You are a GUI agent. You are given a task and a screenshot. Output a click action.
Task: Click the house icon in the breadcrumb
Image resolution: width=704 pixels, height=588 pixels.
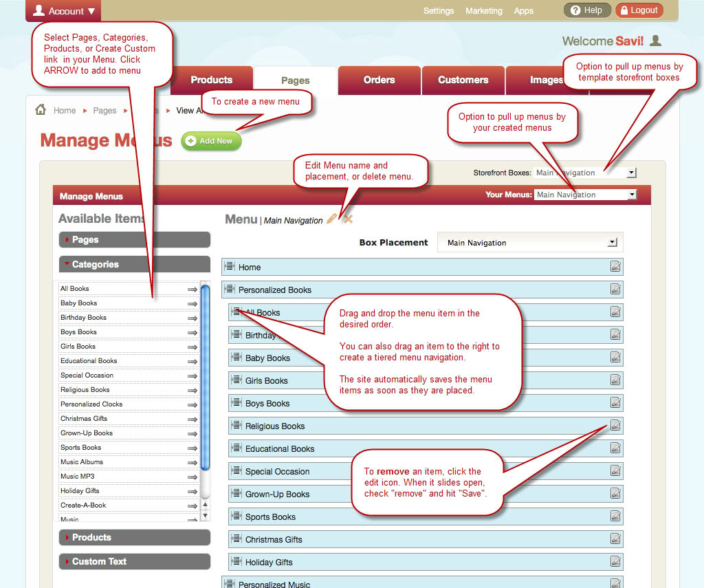pos(40,109)
